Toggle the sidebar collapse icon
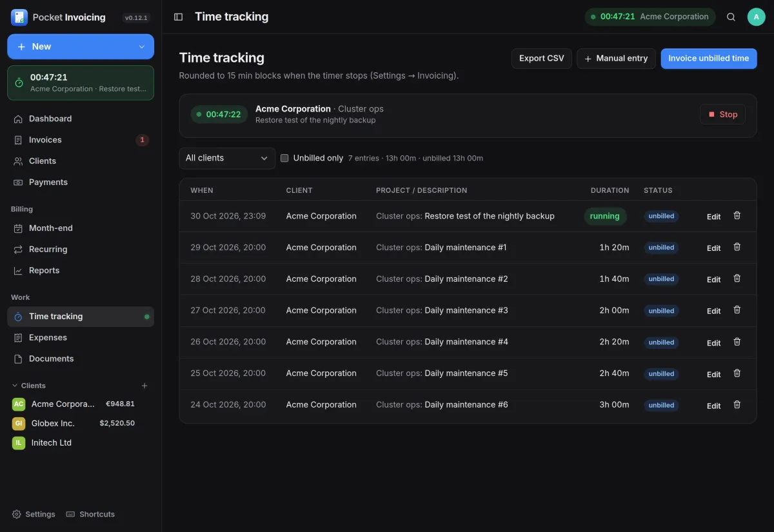The image size is (774, 532). (x=179, y=17)
